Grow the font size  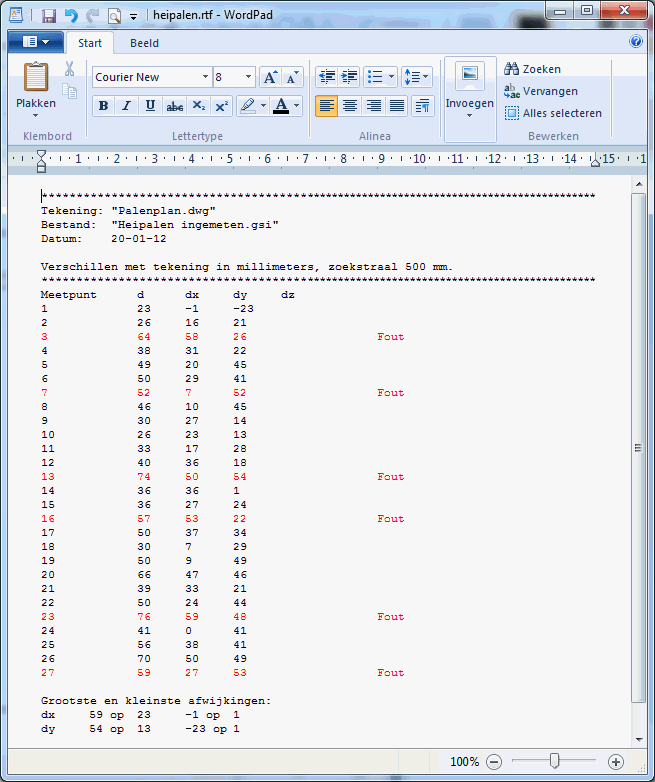pos(270,77)
